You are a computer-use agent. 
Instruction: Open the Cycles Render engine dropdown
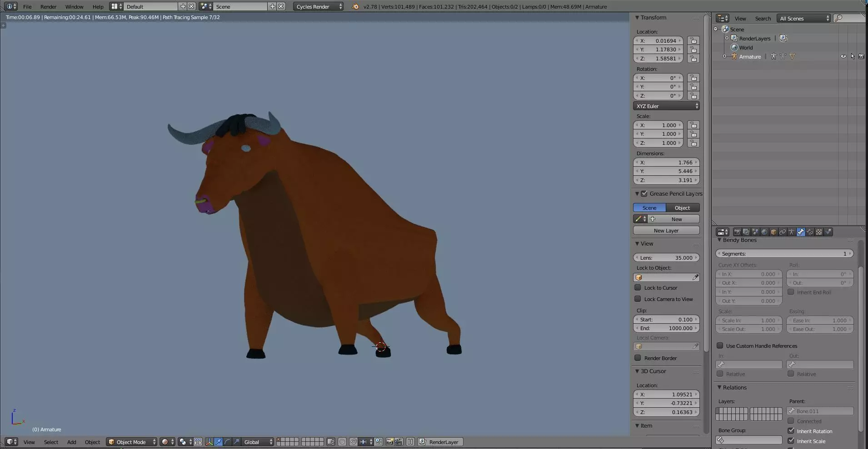pyautogui.click(x=319, y=6)
